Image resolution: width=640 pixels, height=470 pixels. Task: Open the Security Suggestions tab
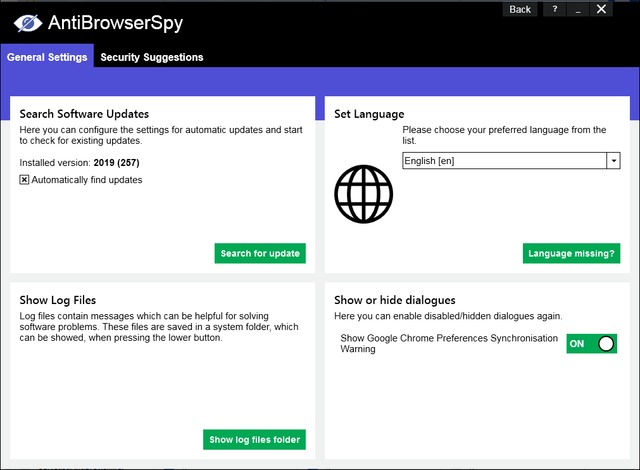click(152, 57)
